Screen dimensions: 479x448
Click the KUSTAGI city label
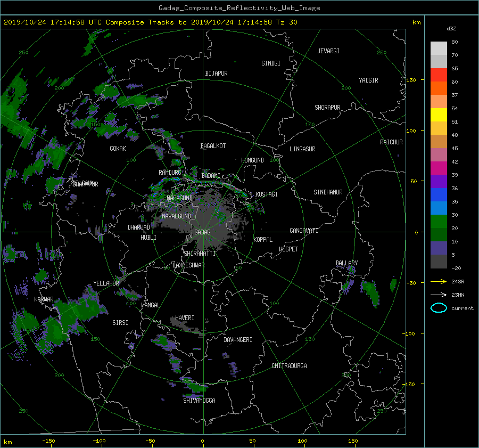(x=267, y=194)
